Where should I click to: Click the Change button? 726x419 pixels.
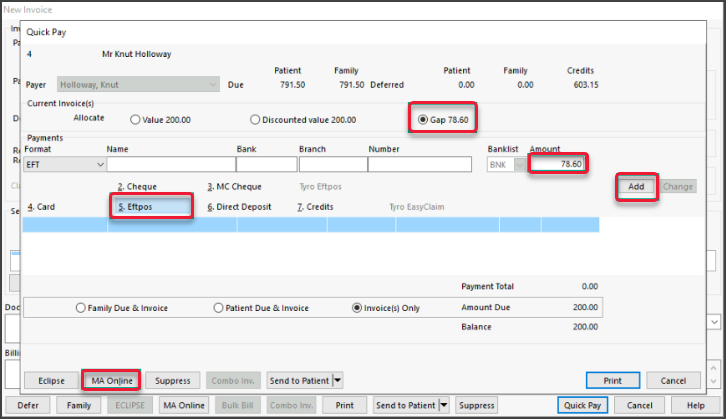(x=678, y=187)
